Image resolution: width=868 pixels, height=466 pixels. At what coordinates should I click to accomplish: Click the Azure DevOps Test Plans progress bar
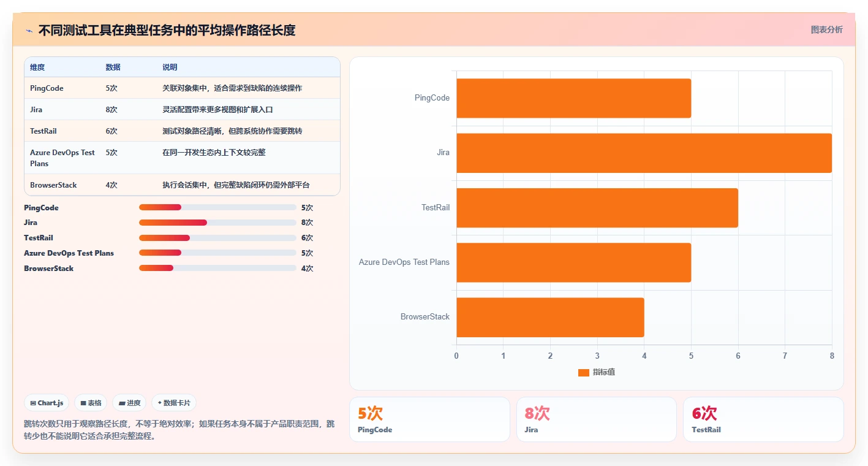click(217, 253)
